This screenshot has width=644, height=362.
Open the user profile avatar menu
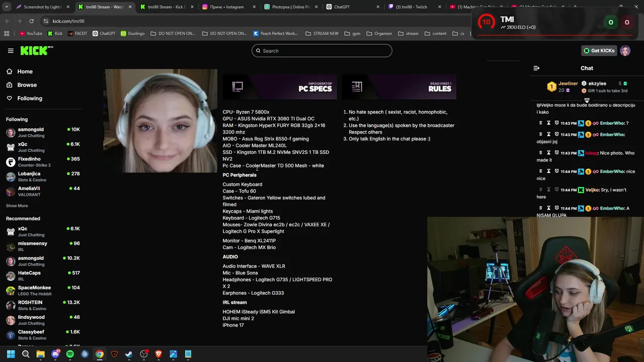pos(625,51)
